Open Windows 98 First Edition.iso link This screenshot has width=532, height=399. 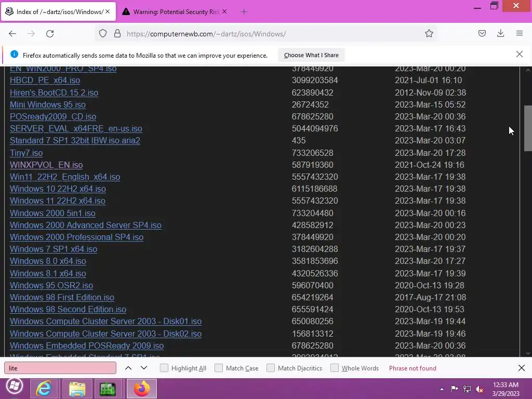pyautogui.click(x=62, y=297)
